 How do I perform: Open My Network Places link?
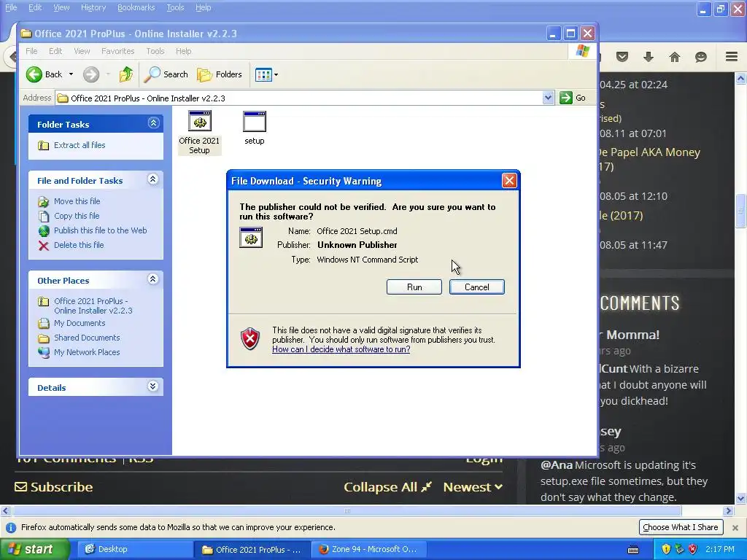(87, 352)
